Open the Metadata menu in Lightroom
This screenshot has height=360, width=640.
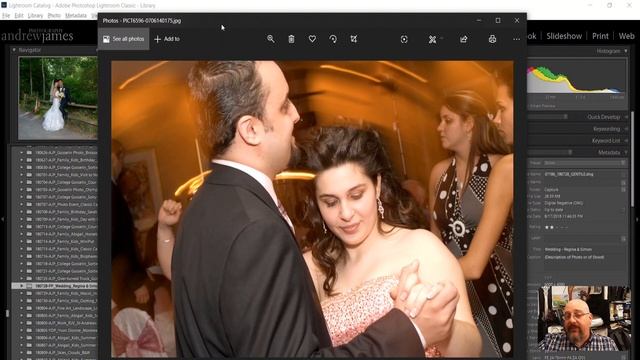tap(76, 16)
